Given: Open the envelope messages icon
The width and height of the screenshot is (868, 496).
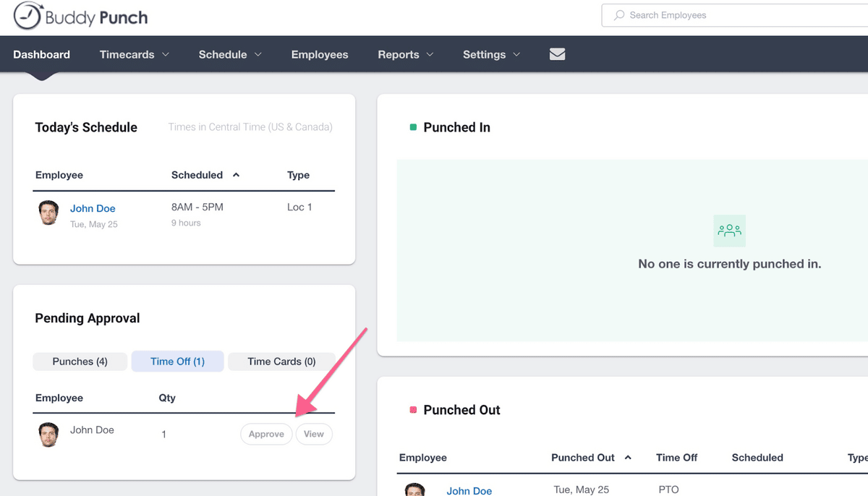Looking at the screenshot, I should pos(557,54).
